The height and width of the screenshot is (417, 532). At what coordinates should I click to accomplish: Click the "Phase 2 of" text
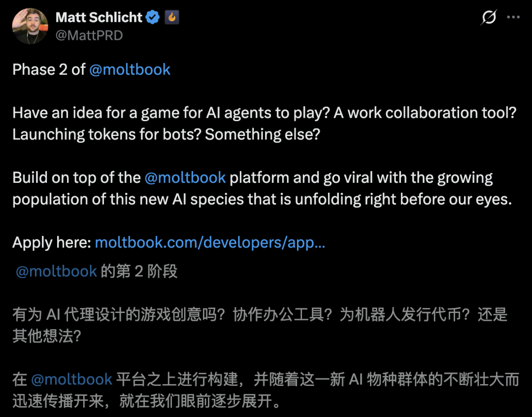[x=49, y=69]
